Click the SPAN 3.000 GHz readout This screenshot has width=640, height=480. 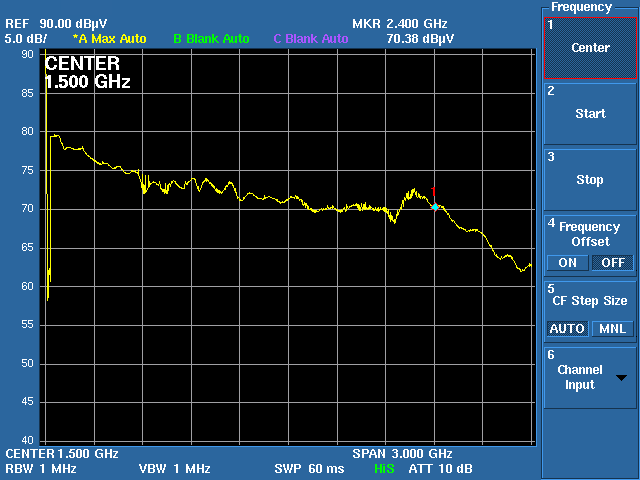pos(402,454)
